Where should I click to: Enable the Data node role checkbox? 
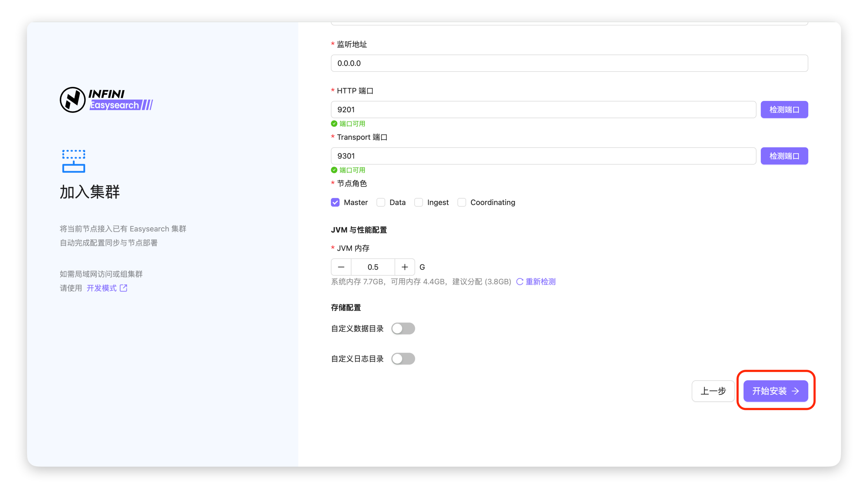[381, 203]
